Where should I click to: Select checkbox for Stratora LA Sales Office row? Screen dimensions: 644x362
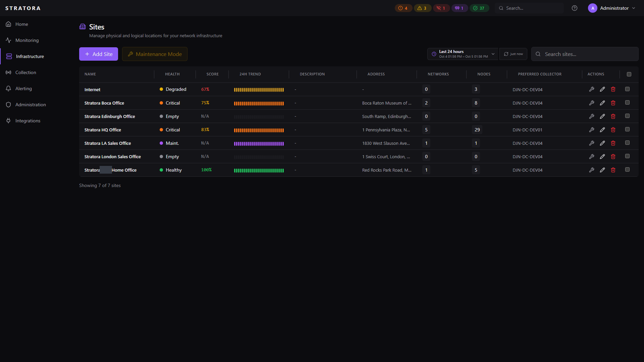(x=627, y=143)
